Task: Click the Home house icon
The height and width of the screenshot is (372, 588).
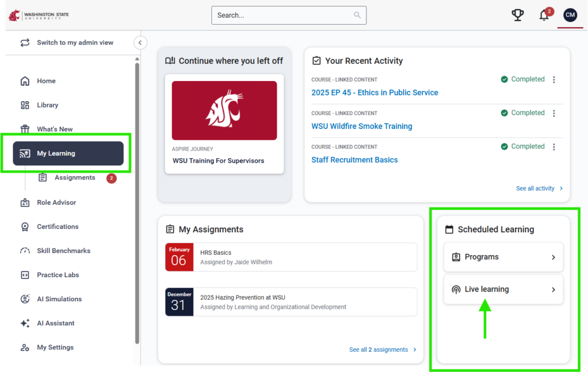Action: (25, 81)
